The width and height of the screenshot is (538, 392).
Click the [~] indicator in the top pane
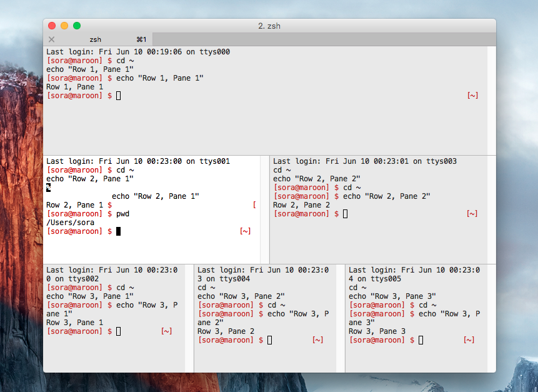pyautogui.click(x=472, y=96)
